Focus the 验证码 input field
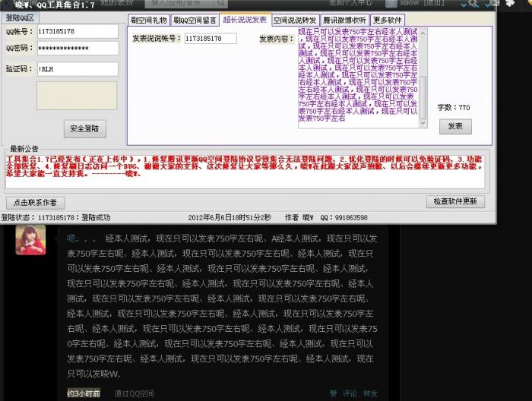The width and height of the screenshot is (532, 401). (x=78, y=69)
